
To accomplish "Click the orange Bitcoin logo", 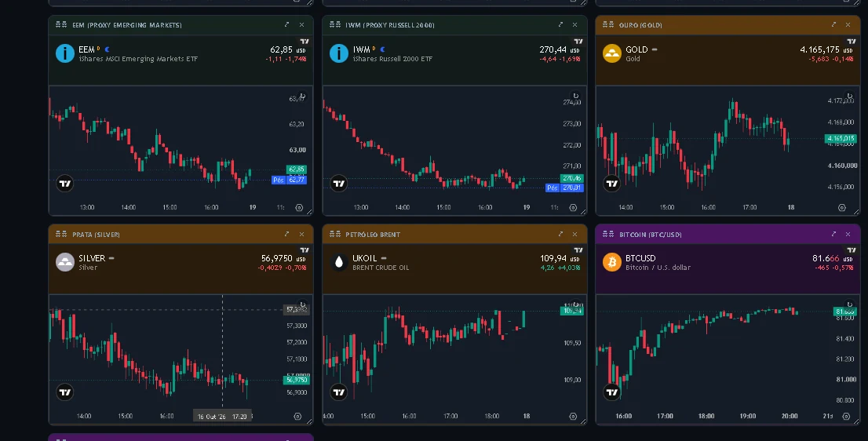I will pos(611,262).
